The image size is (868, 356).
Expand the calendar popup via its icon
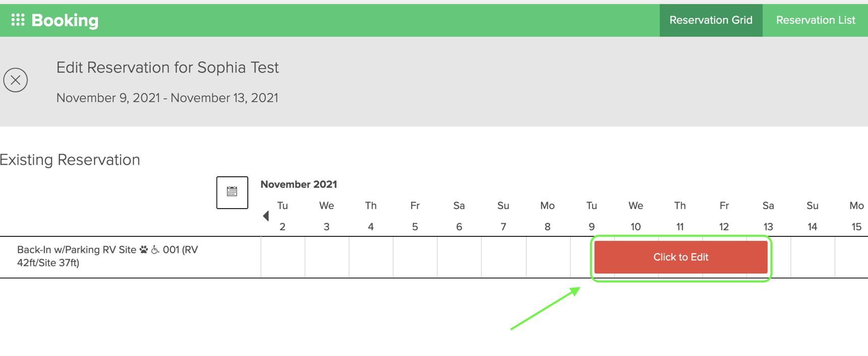coord(232,192)
